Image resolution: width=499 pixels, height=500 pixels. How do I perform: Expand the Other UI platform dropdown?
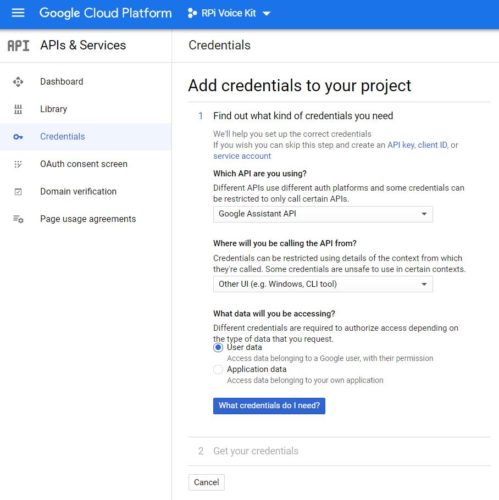click(x=323, y=284)
